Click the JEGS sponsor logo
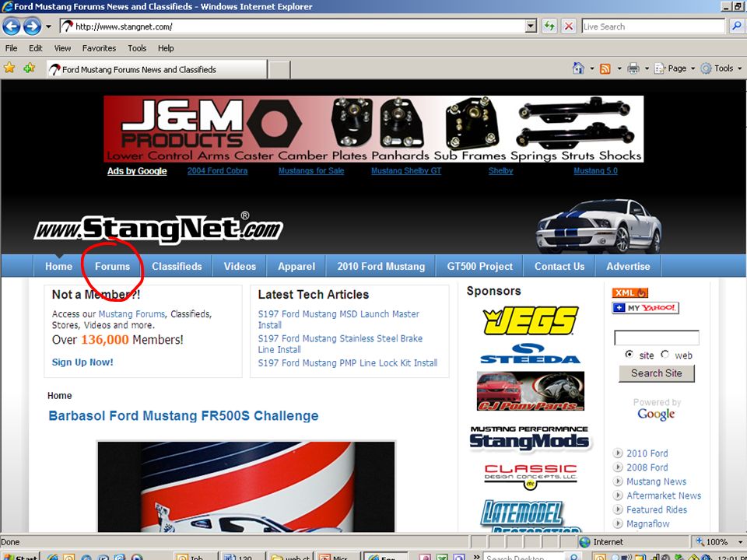The width and height of the screenshot is (747, 560). [x=530, y=320]
